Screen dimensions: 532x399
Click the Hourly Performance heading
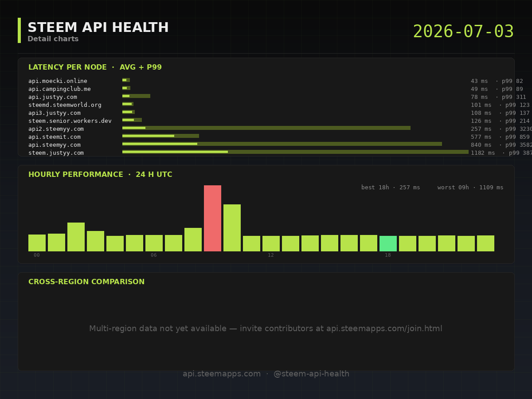coord(100,175)
